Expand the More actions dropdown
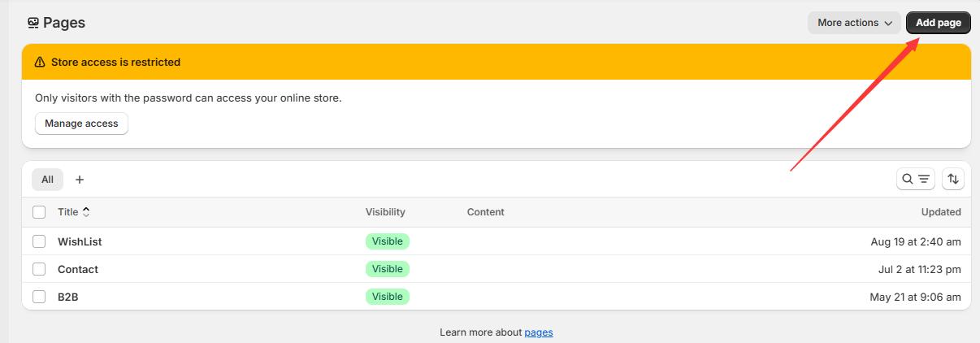Screen dimensions: 980x343 (855, 23)
